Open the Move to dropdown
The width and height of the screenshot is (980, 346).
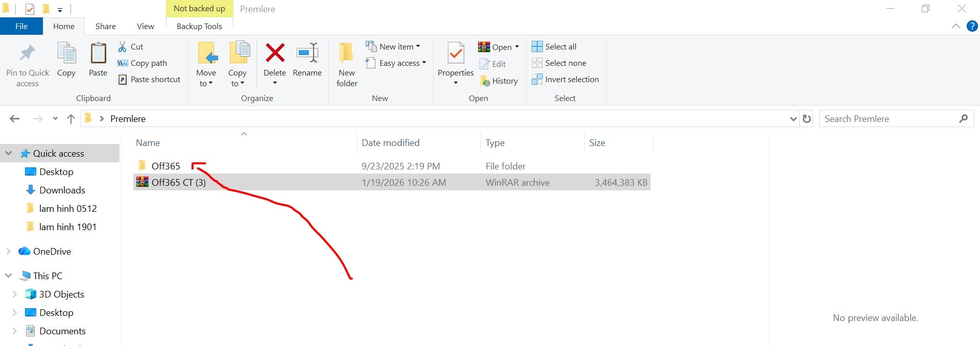[206, 78]
